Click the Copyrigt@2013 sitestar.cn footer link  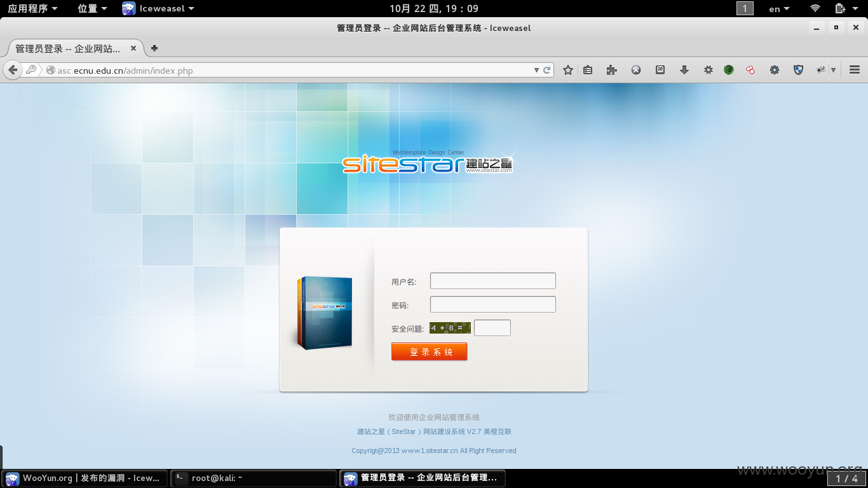434,451
